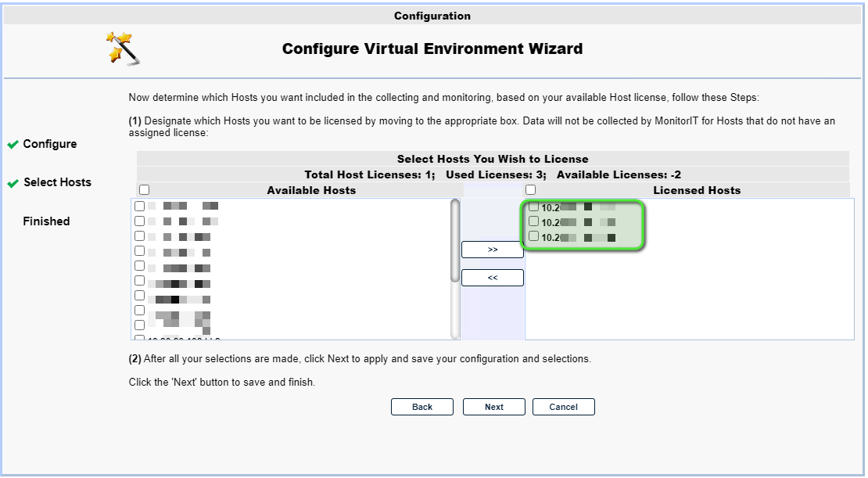Check the seventh host in Available Hosts
This screenshot has height=478, width=868.
coord(139,296)
